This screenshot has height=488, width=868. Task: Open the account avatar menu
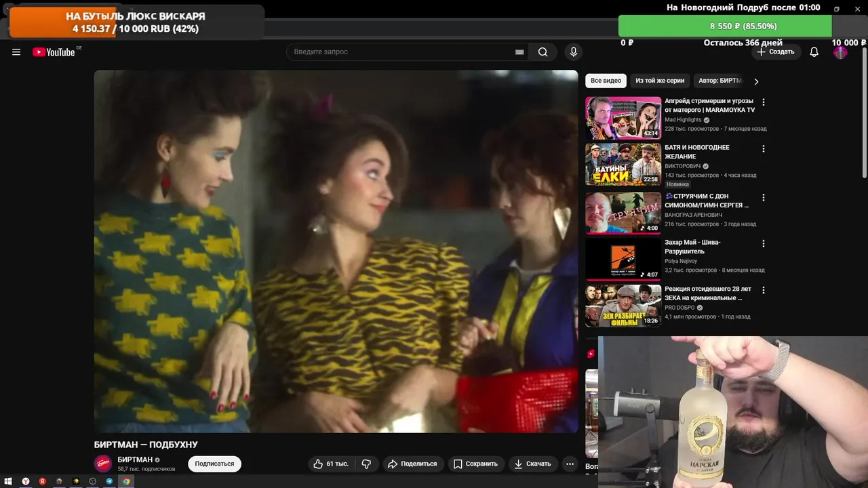click(840, 52)
